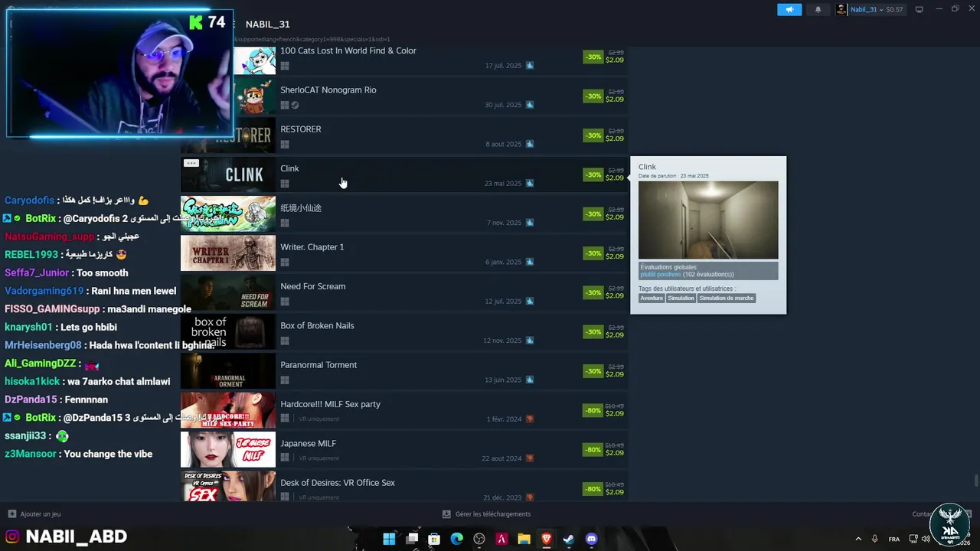The image size is (980, 551).
Task: Click the SherloCAT capsule thumbnail
Action: [253, 96]
